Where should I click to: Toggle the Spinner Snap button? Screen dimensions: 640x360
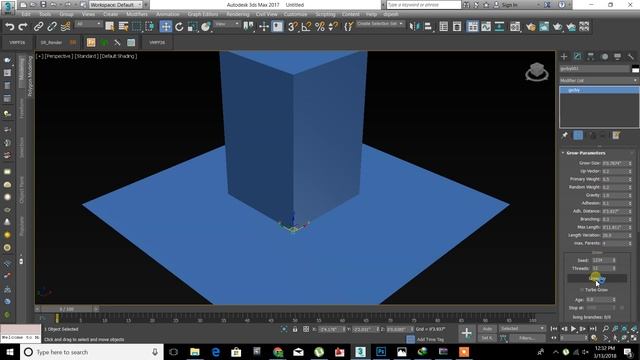coord(333,27)
